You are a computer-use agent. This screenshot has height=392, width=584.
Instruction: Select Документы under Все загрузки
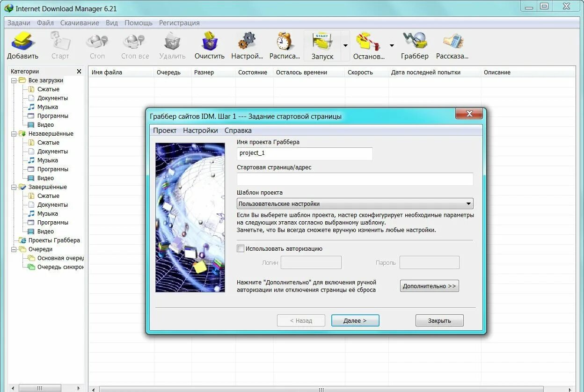52,98
